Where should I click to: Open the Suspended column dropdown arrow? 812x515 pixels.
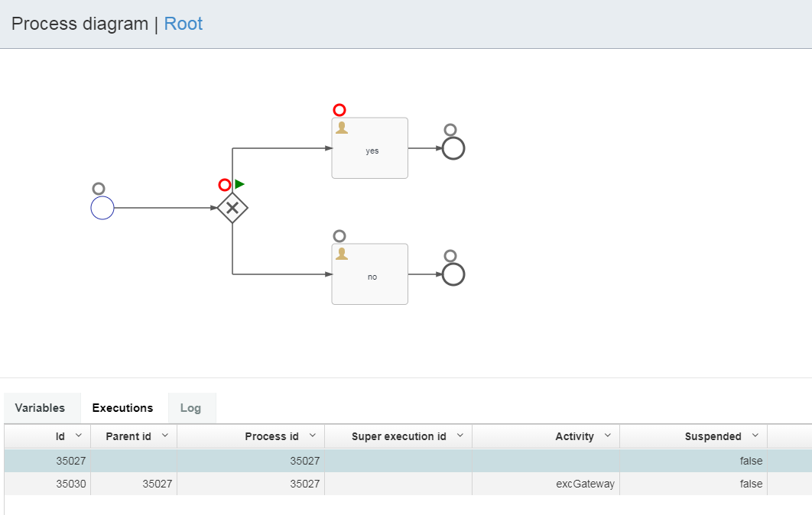pyautogui.click(x=755, y=436)
